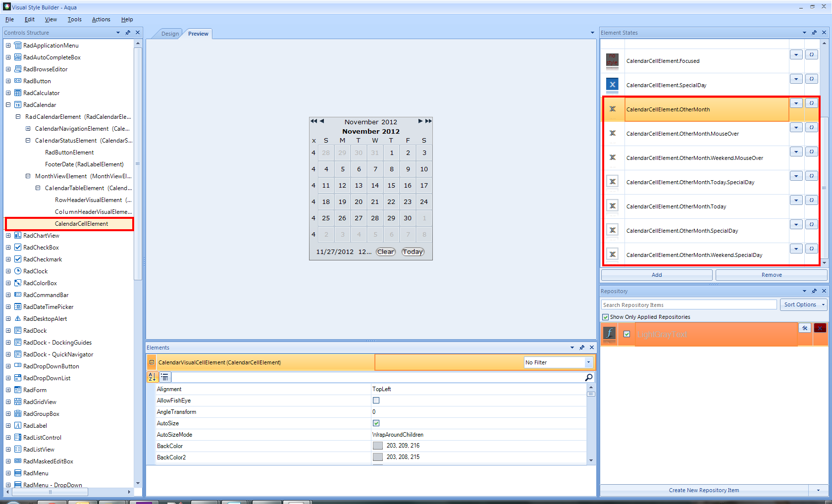Open the Create New Repository Item dropdown arrow

pyautogui.click(x=818, y=490)
